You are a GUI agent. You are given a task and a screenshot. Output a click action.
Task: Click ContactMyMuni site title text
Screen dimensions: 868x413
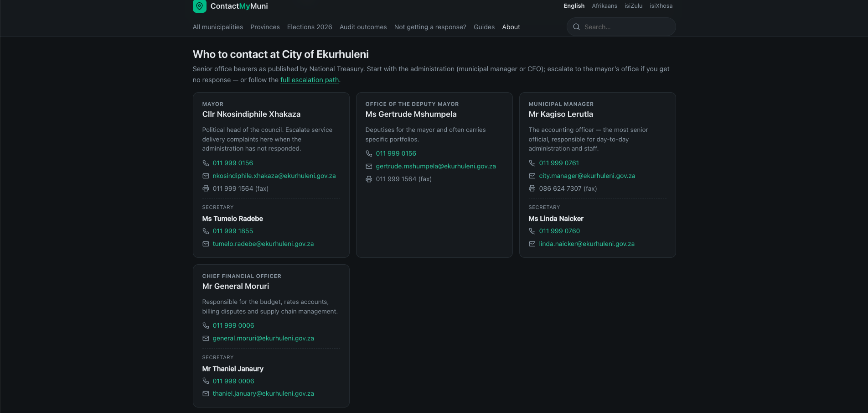(x=239, y=6)
